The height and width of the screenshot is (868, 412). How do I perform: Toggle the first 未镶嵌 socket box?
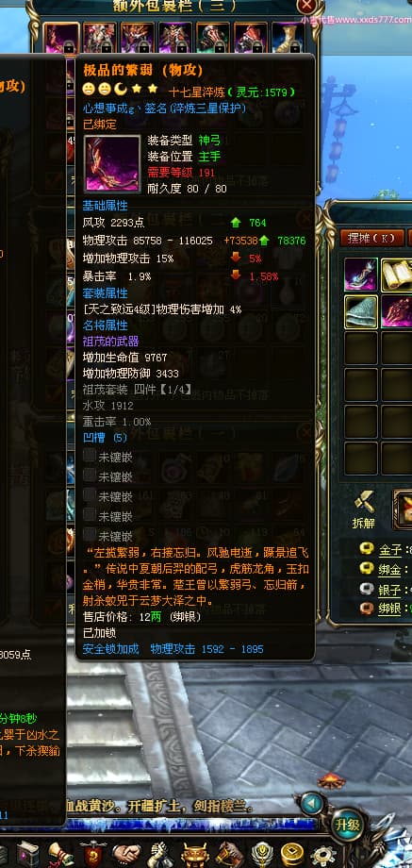[90, 456]
